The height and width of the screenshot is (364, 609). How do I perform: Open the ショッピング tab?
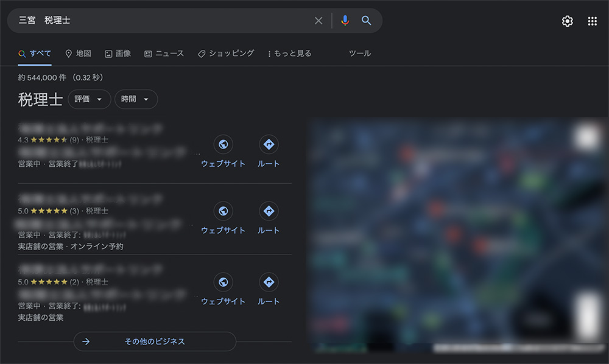click(227, 54)
